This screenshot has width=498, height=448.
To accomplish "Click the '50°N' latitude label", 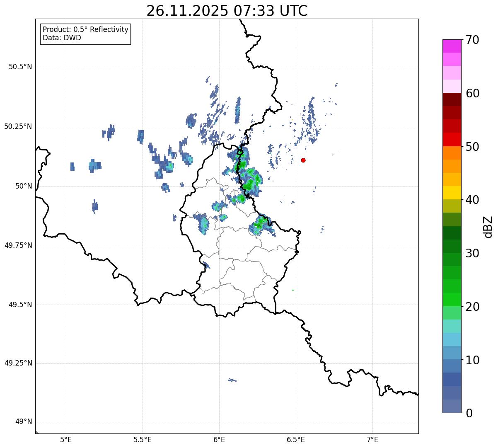I will click(24, 186).
